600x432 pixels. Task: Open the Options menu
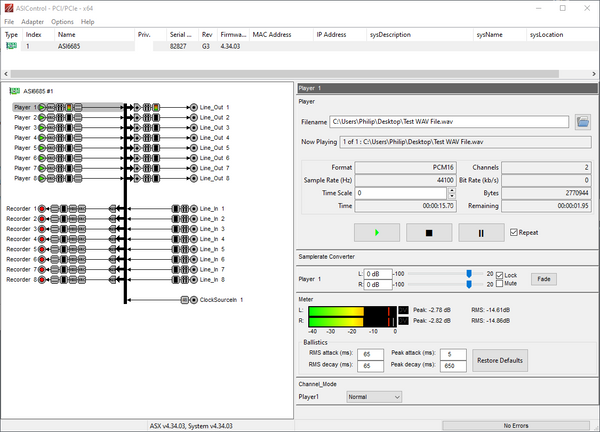click(62, 22)
